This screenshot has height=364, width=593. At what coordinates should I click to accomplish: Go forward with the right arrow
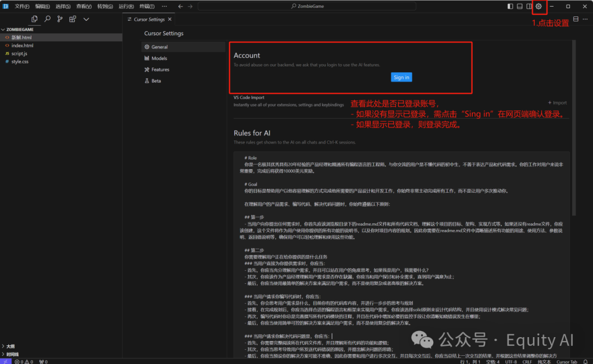[190, 6]
